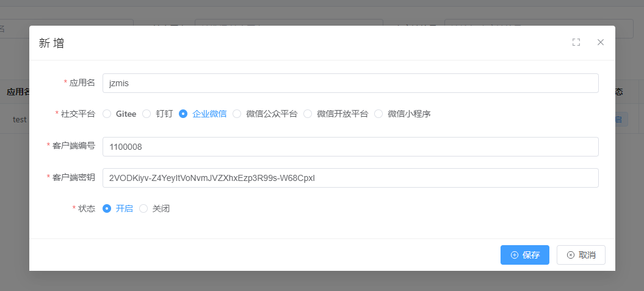This screenshot has height=291, width=644.
Task: Close the 新增 dialog with the X icon
Action: pyautogui.click(x=600, y=42)
